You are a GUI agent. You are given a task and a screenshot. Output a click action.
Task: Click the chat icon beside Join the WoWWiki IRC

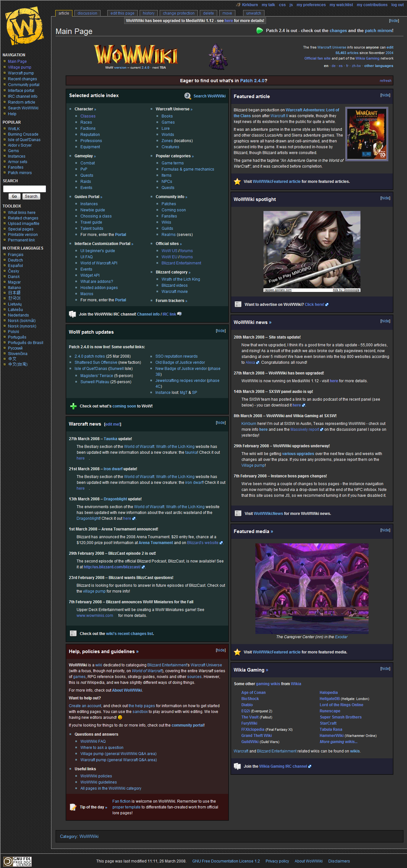pyautogui.click(x=72, y=314)
